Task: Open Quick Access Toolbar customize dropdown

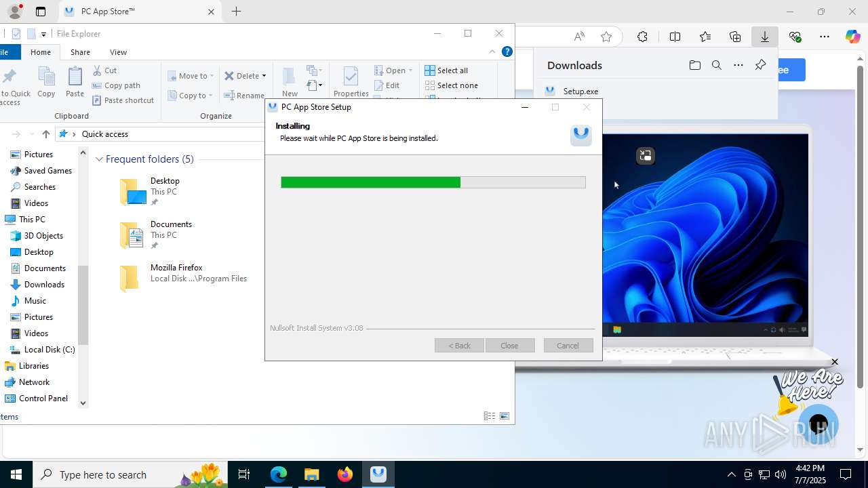Action: click(43, 34)
